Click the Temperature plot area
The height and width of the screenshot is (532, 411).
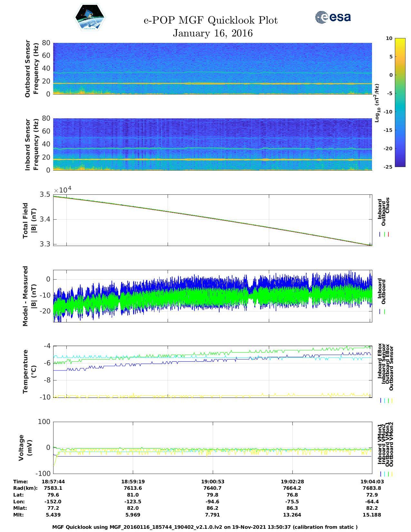[x=212, y=371]
